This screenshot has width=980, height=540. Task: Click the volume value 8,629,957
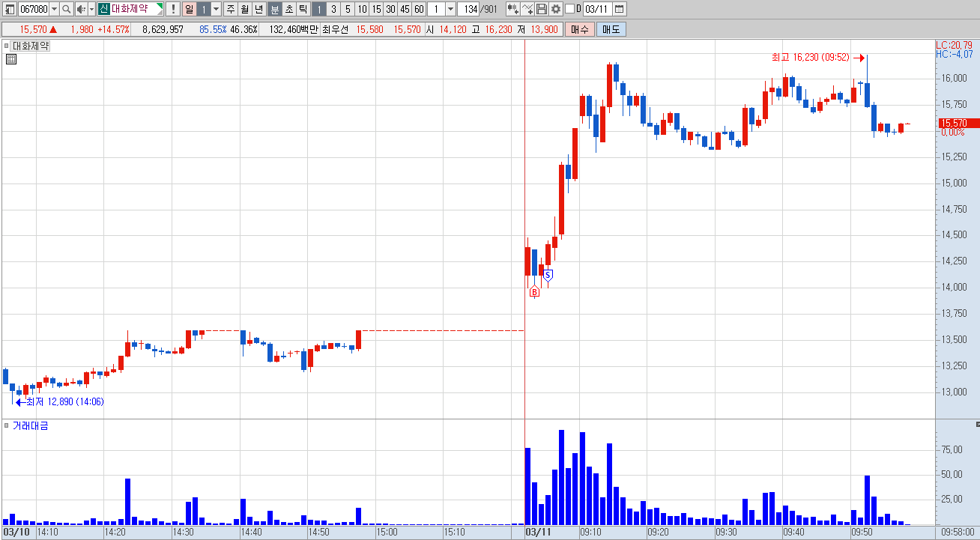click(163, 29)
